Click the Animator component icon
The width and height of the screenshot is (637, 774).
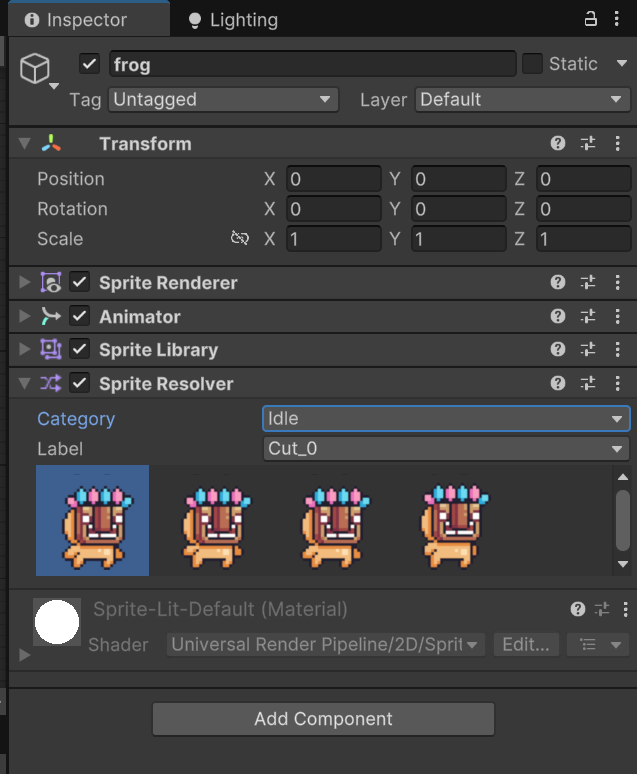(51, 316)
